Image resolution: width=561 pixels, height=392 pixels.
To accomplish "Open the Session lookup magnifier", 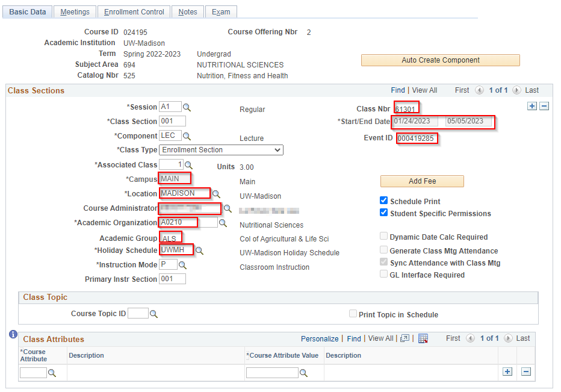I will click(x=187, y=107).
